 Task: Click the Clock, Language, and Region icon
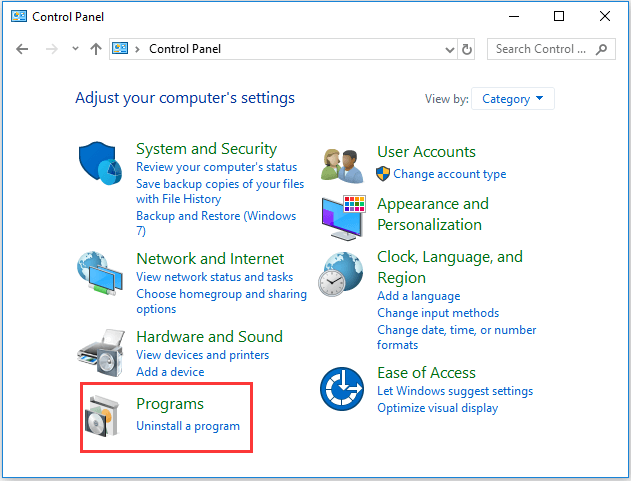[x=342, y=275]
